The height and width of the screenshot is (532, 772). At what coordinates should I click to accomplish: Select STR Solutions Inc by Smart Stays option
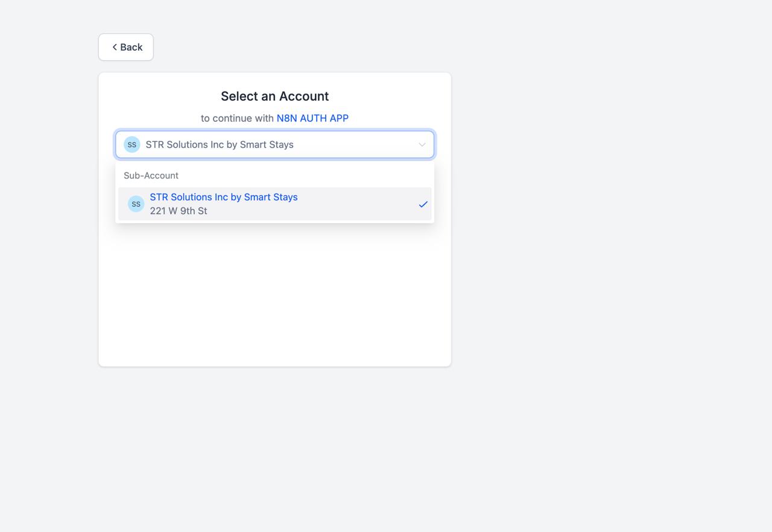click(x=275, y=204)
